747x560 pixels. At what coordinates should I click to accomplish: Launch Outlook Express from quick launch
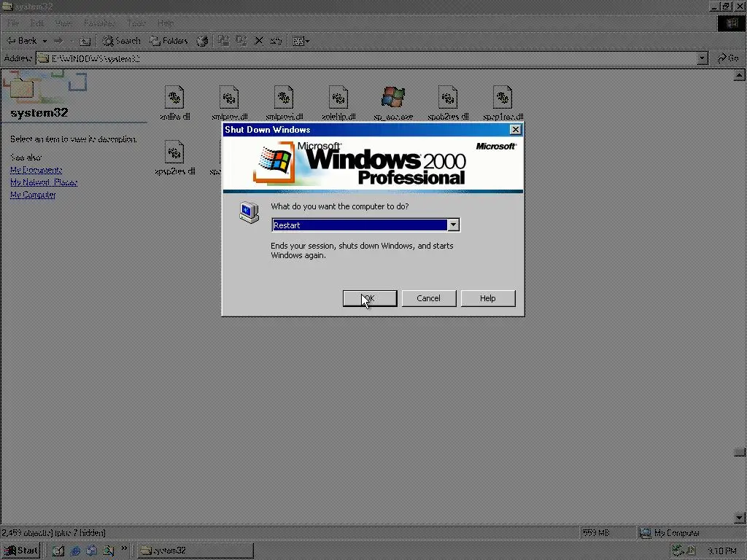91,551
